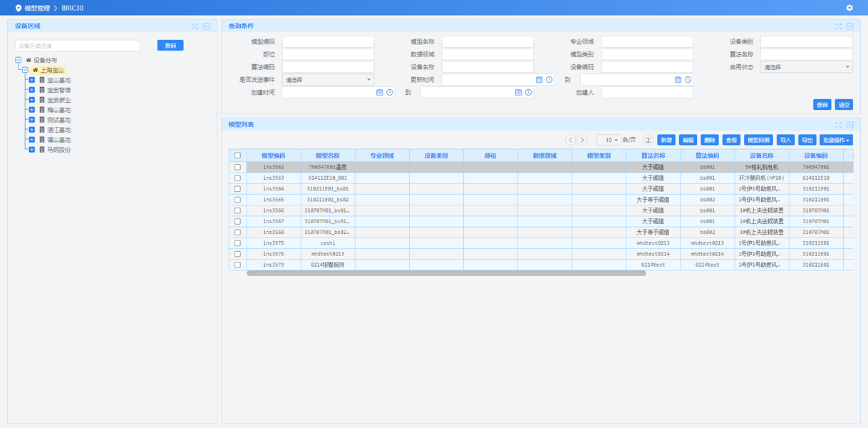Screen dimensions: 868x428
Task: Open the clock picker in the 更新时间 field
Action: 549,80
